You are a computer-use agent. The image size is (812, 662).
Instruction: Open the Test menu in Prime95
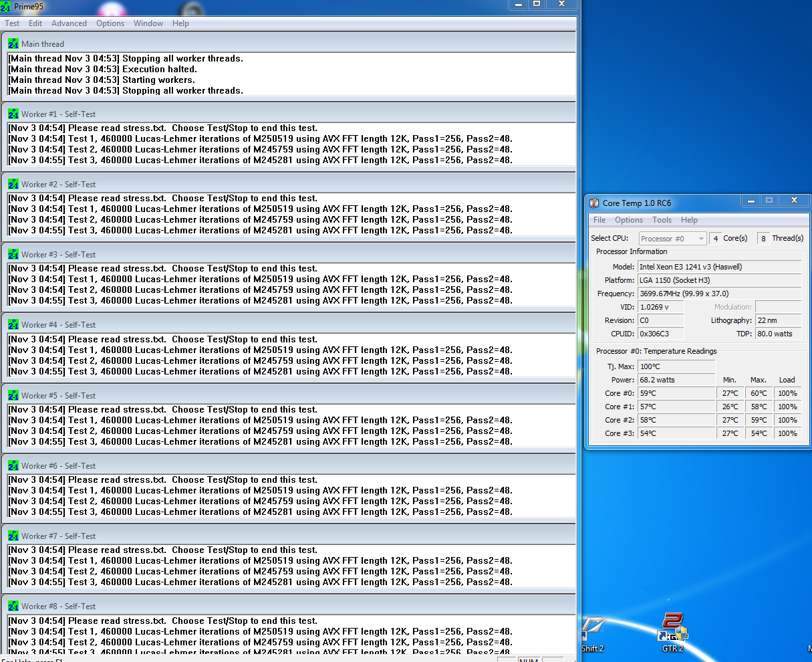[x=12, y=23]
